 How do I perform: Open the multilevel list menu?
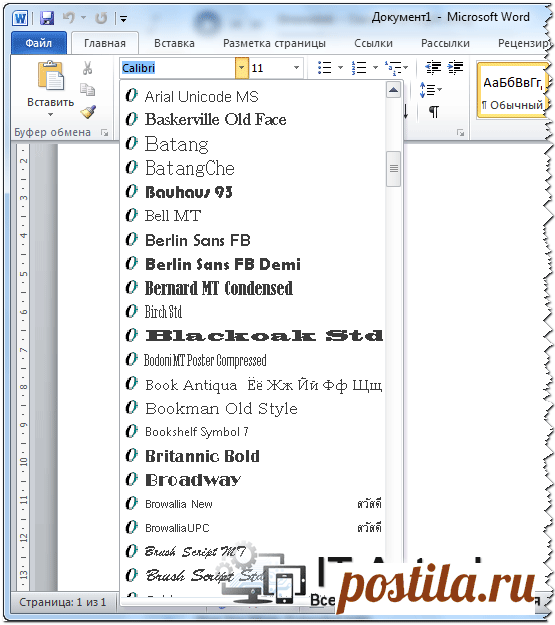[397, 68]
